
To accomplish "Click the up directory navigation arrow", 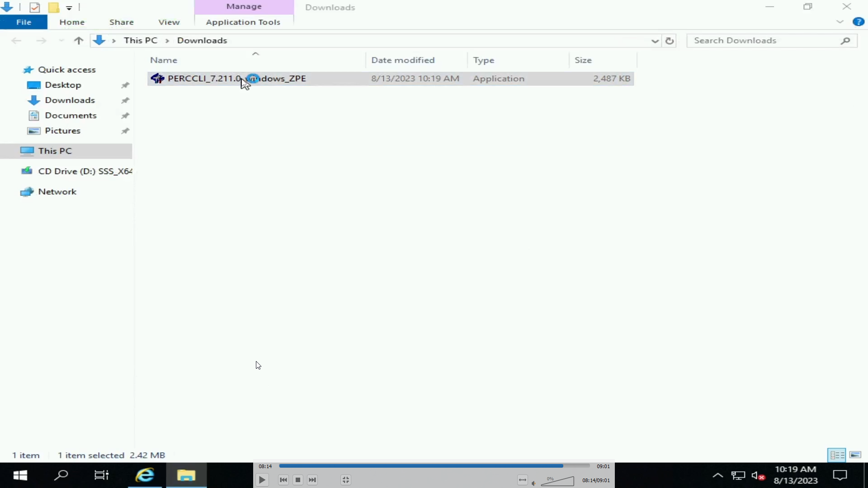I will coord(78,40).
